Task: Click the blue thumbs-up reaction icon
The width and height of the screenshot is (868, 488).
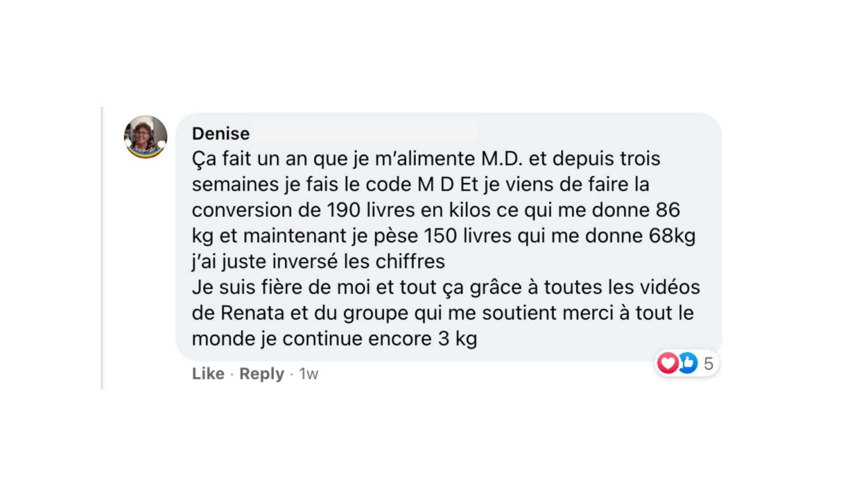Action: point(687,363)
